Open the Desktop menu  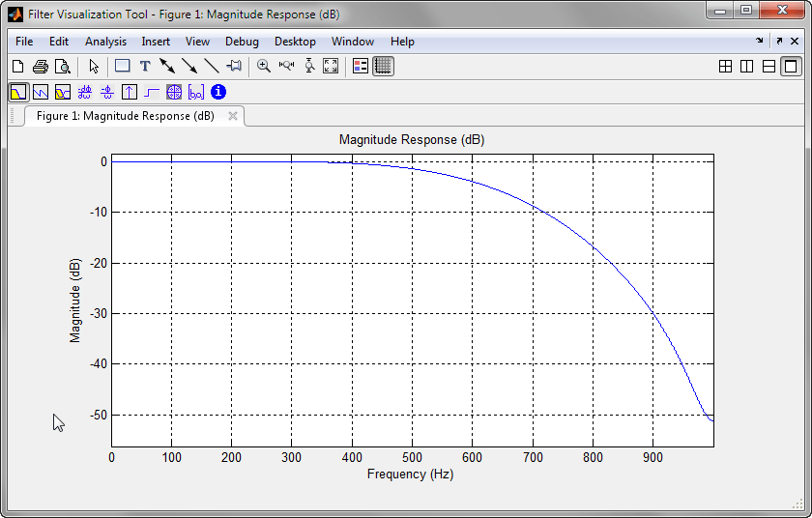(x=295, y=42)
